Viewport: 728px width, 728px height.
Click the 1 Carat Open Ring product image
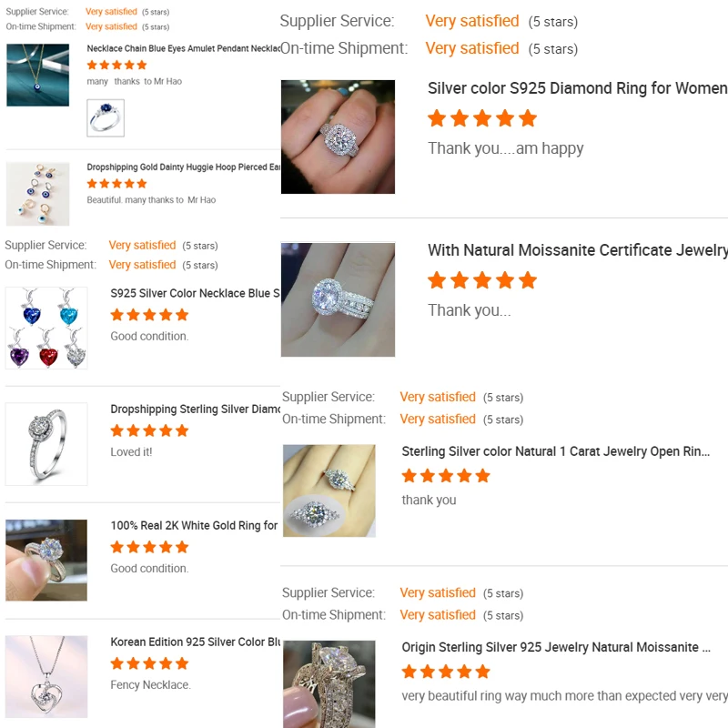click(329, 490)
